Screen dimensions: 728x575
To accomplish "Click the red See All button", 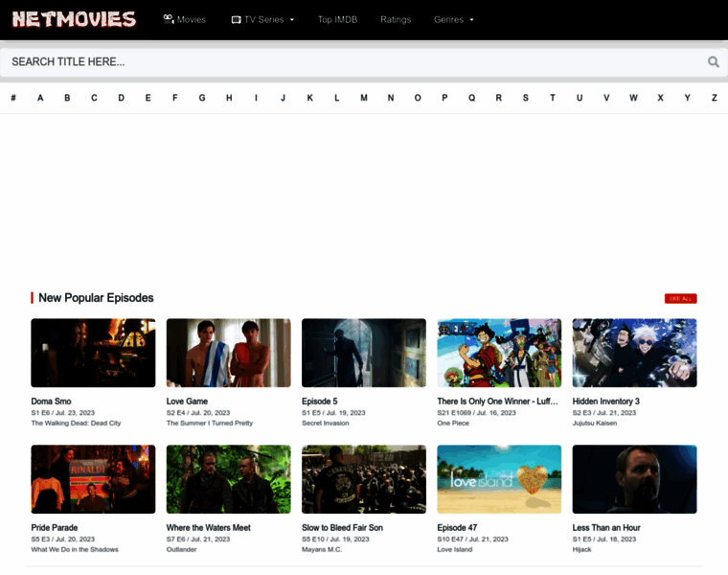I will 681,299.
